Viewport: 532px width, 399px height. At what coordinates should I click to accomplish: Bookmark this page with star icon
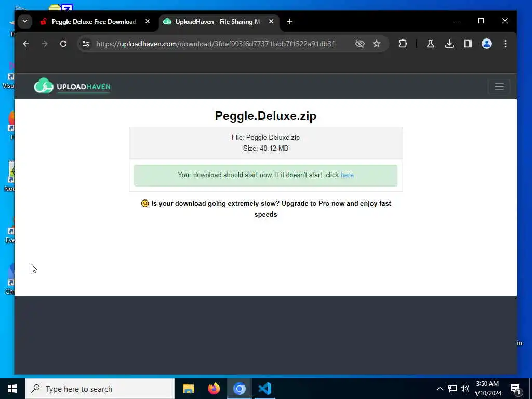click(377, 44)
